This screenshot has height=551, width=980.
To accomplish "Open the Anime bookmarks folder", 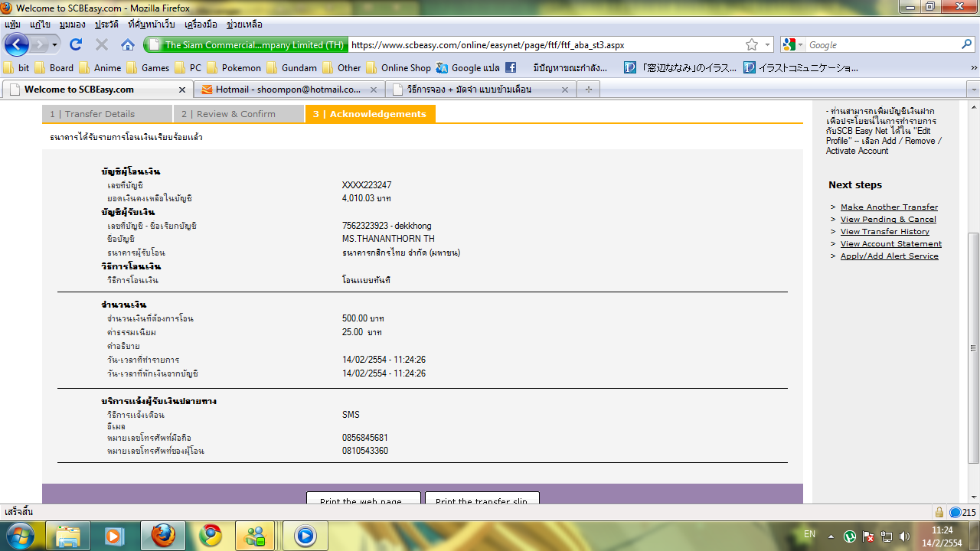I will 100,67.
